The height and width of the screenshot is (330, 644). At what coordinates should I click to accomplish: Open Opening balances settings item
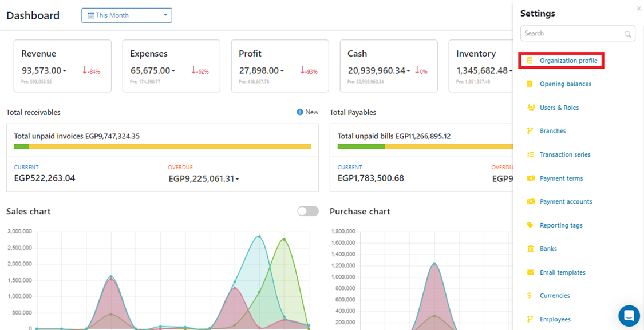[565, 84]
